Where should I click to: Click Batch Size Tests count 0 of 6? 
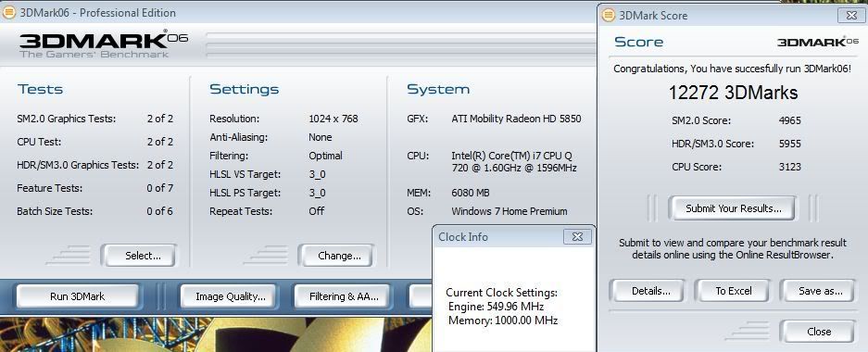(160, 211)
